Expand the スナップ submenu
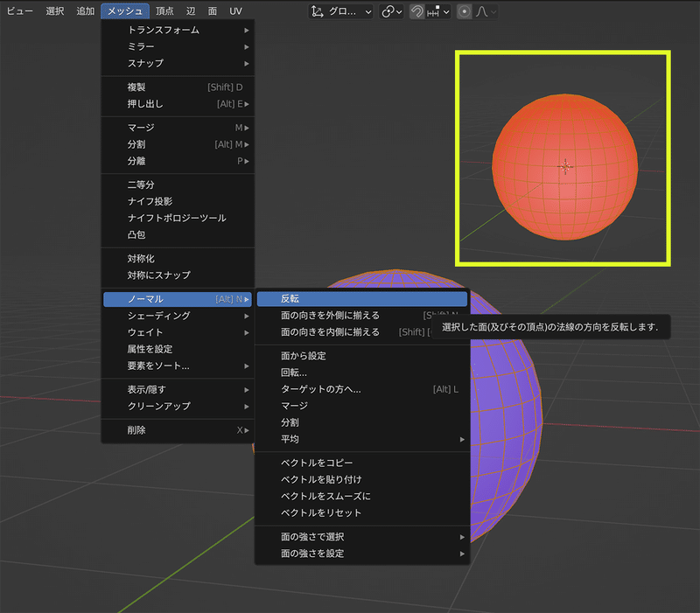Viewport: 700px width, 613px height. (x=178, y=63)
